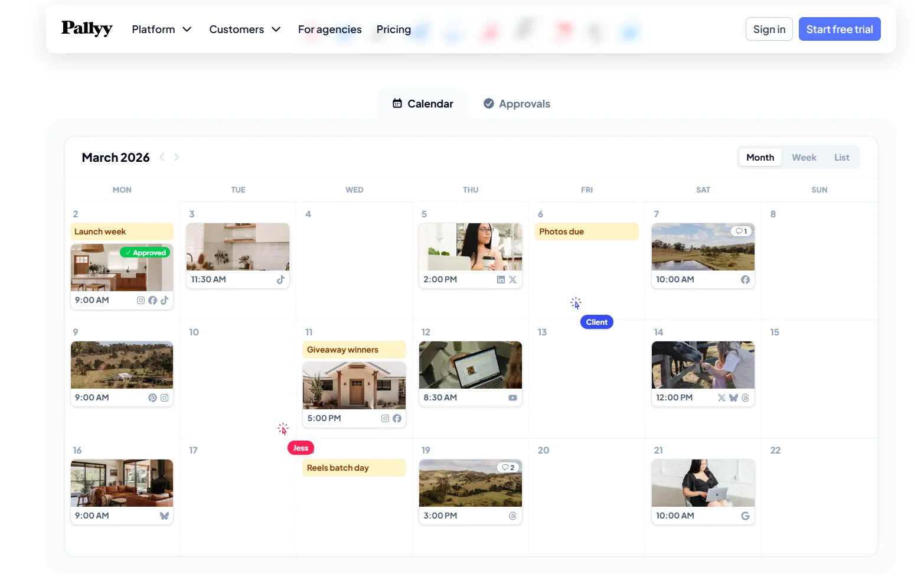Select the Month view
Image resolution: width=924 pixels, height=577 pixels.
pyautogui.click(x=760, y=157)
